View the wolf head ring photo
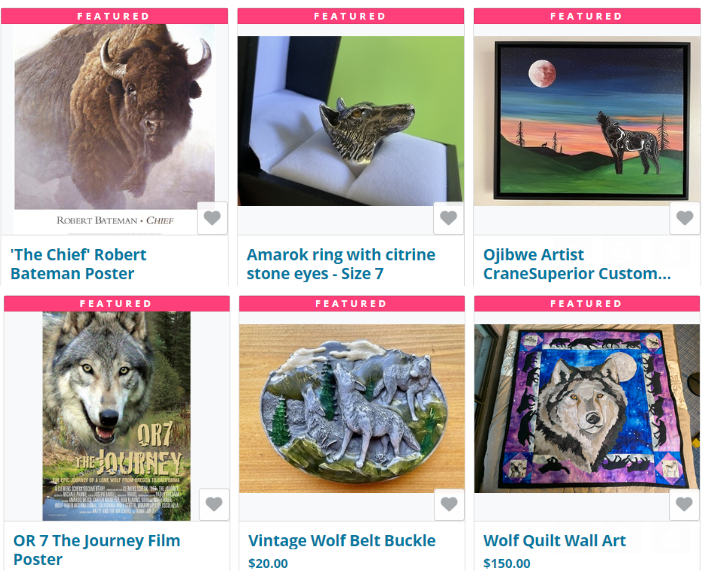The width and height of the screenshot is (704, 575). click(351, 121)
